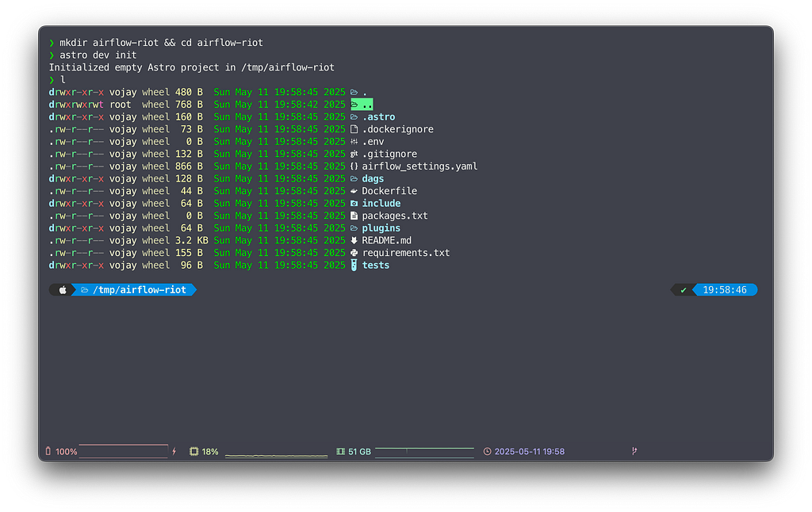Image resolution: width=812 pixels, height=512 pixels.
Task: Click the .astro directory name
Action: (x=378, y=117)
